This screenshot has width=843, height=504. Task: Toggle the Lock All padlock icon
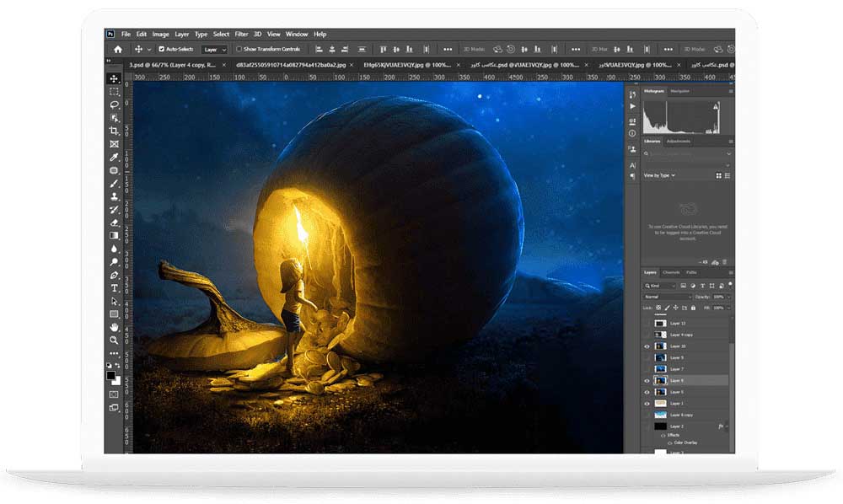click(x=693, y=308)
